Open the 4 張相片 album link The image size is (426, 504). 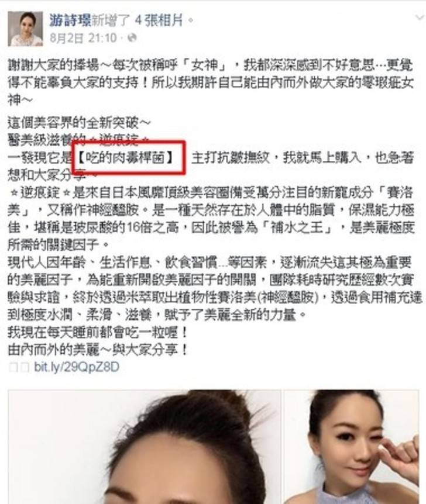pos(159,21)
